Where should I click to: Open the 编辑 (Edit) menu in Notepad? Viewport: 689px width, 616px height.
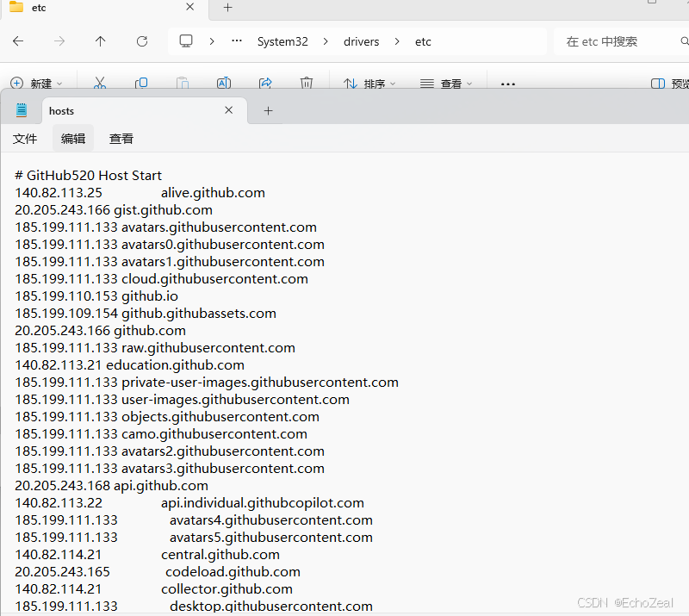point(73,139)
